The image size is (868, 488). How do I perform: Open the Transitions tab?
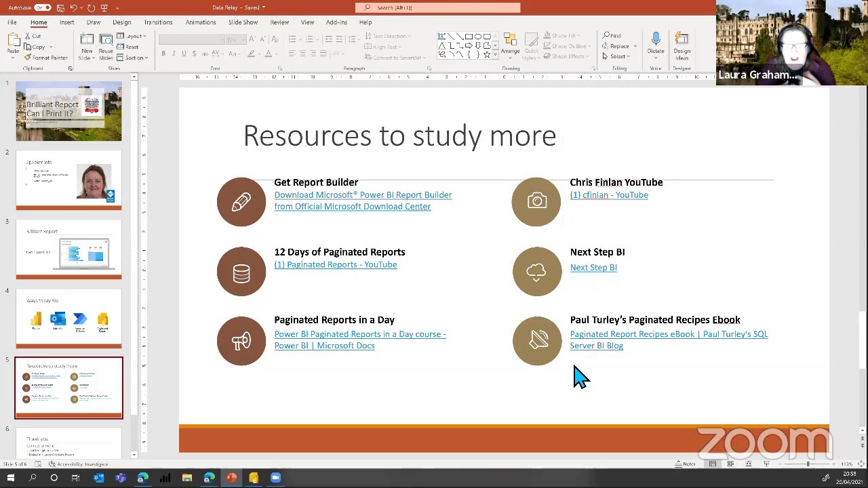tap(158, 22)
